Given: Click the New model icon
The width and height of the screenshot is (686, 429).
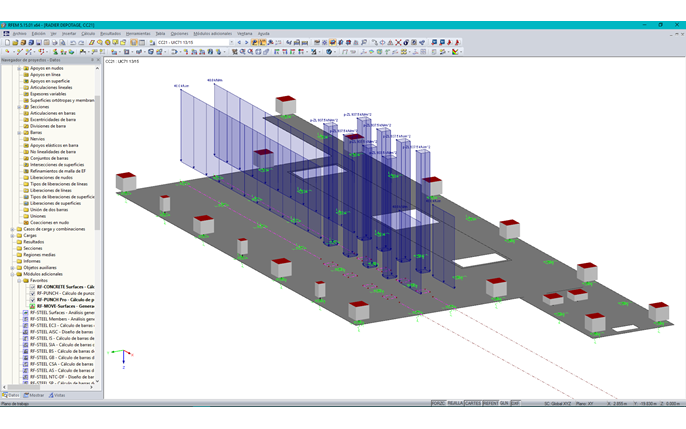Looking at the screenshot, I should [x=7, y=42].
